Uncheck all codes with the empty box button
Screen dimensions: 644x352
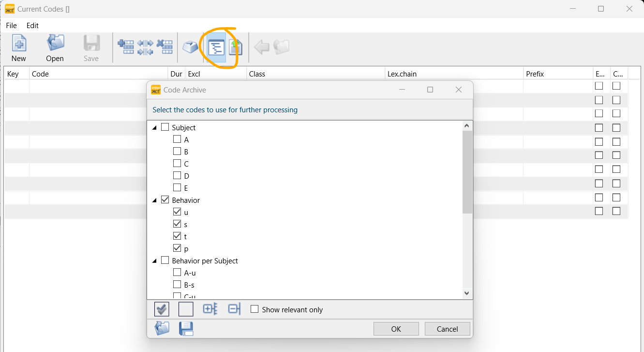[x=186, y=309]
